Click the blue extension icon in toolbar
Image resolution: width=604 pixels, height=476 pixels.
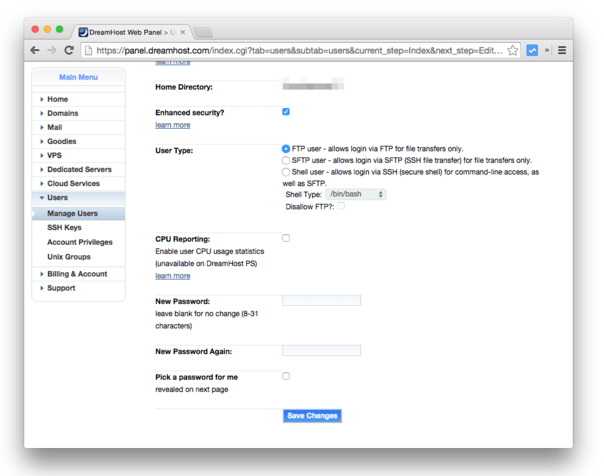coord(534,49)
